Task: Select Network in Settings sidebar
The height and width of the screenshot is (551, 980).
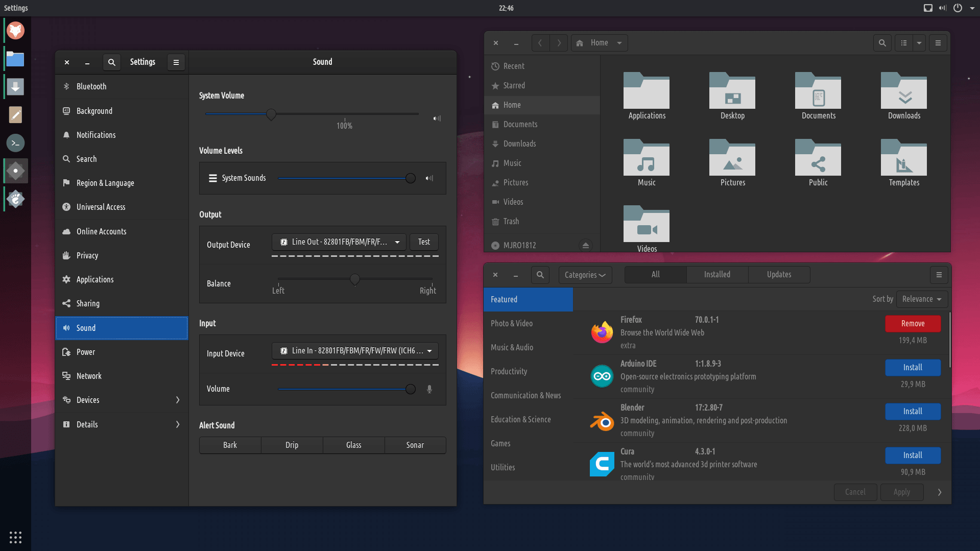Action: tap(89, 376)
